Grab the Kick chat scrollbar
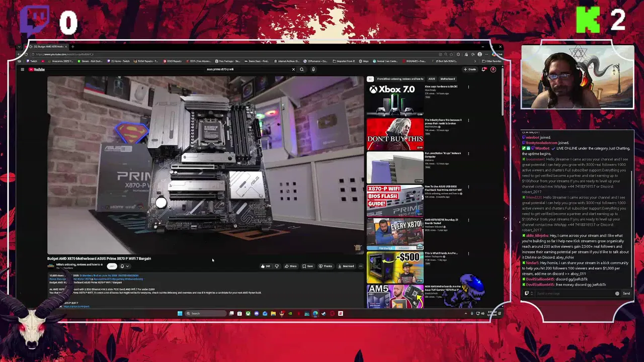This screenshot has height=362, width=644. [632, 229]
